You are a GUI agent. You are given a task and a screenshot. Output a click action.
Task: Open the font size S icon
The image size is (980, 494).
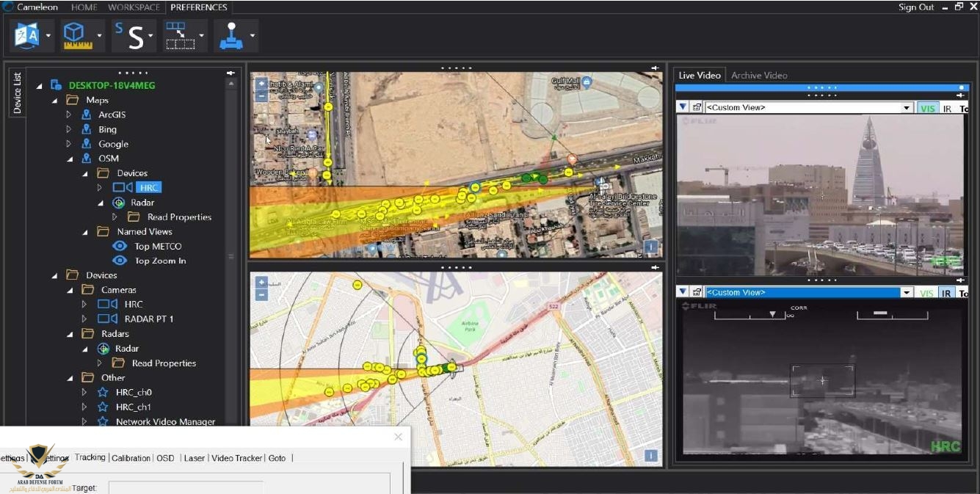(129, 35)
